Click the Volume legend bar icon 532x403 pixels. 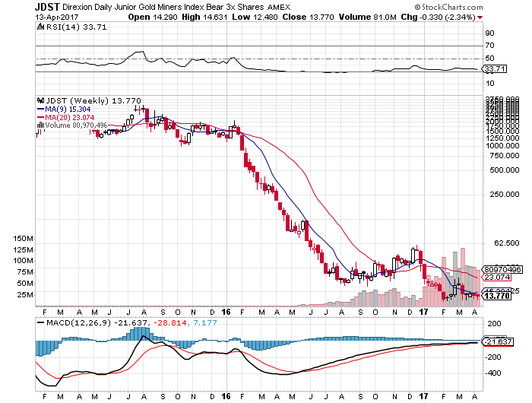(40, 125)
